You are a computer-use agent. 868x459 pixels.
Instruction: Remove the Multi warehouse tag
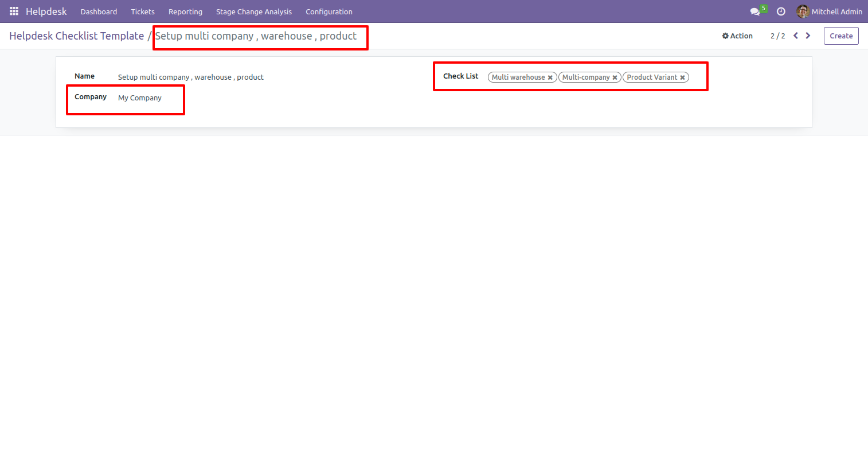click(x=550, y=77)
